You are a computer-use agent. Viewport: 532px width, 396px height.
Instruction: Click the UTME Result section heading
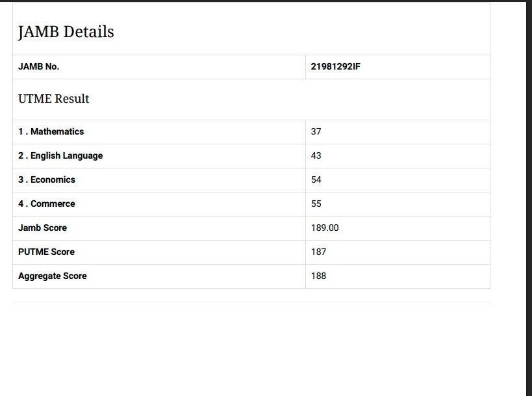click(54, 99)
